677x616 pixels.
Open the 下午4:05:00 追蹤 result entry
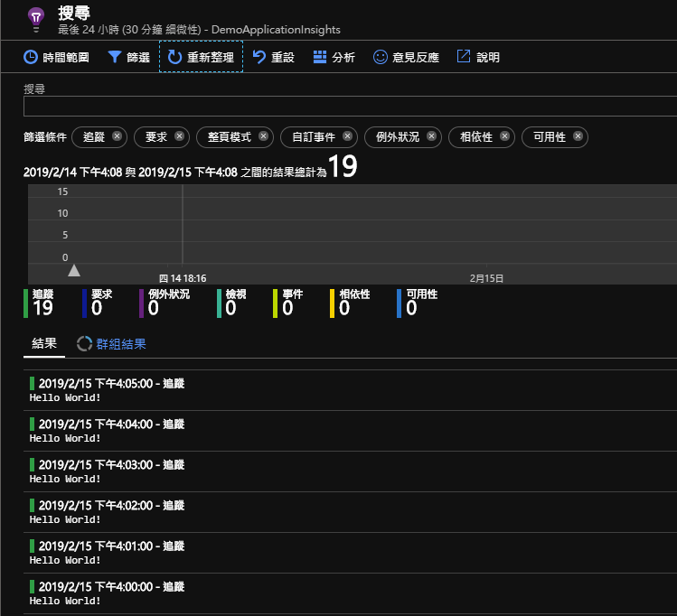click(x=108, y=389)
